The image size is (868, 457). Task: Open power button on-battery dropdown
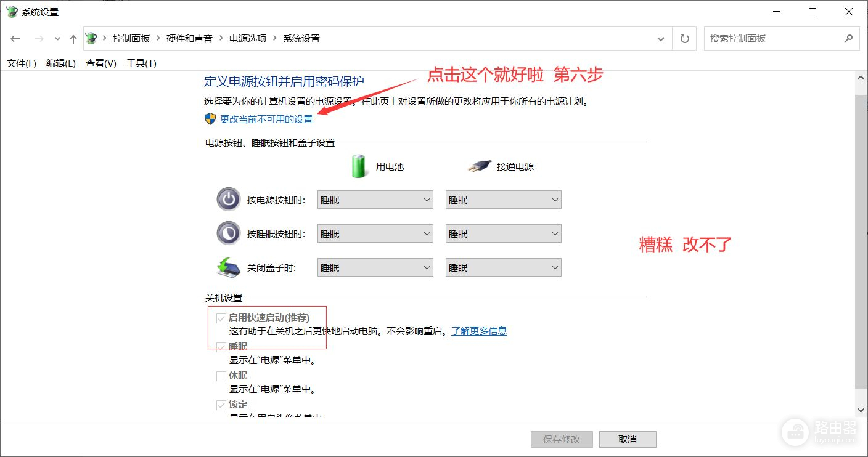[375, 200]
